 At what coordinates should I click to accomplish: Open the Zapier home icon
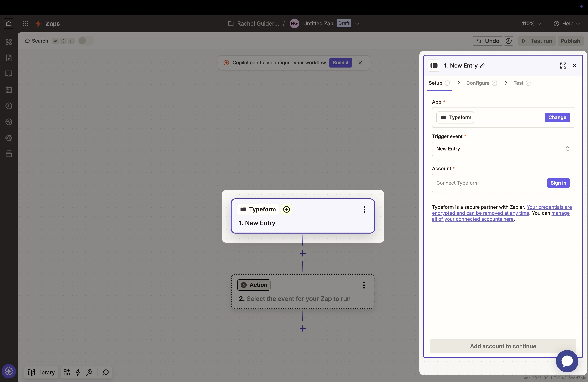click(x=9, y=24)
